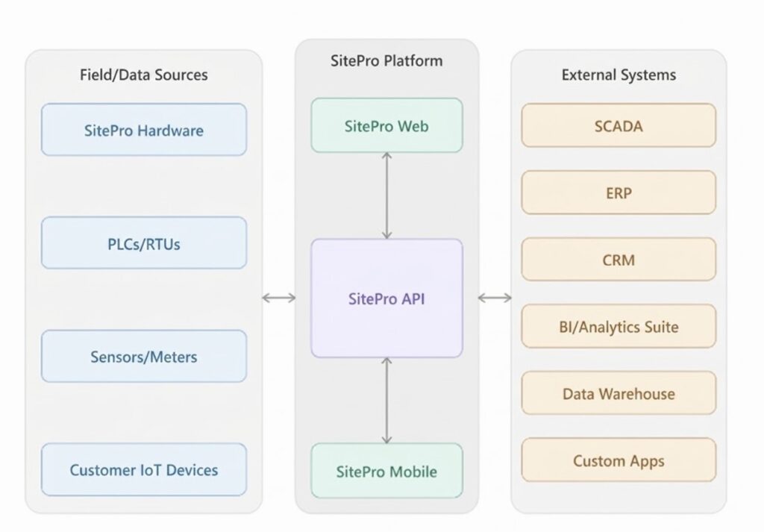
Task: Select the ERP box
Action: point(619,193)
